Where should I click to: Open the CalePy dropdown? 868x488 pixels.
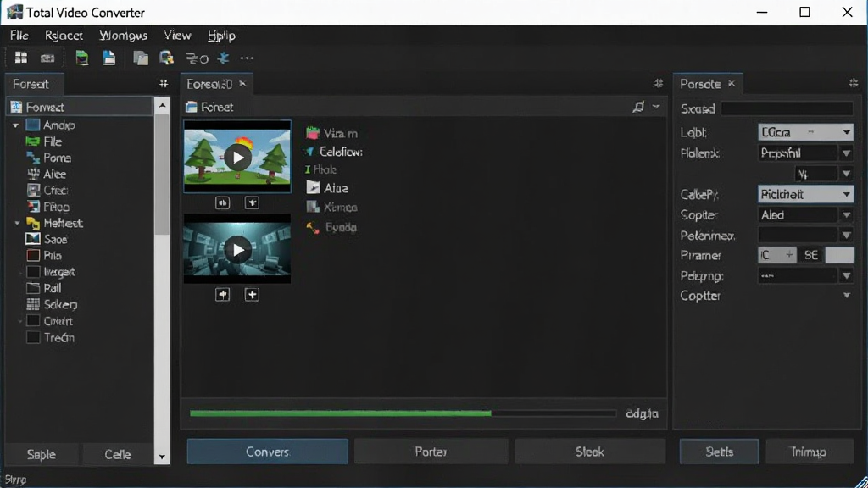[805, 194]
